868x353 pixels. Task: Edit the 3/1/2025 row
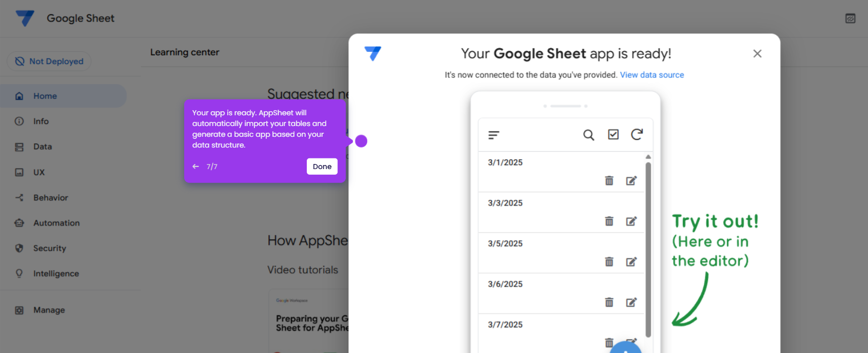tap(632, 180)
